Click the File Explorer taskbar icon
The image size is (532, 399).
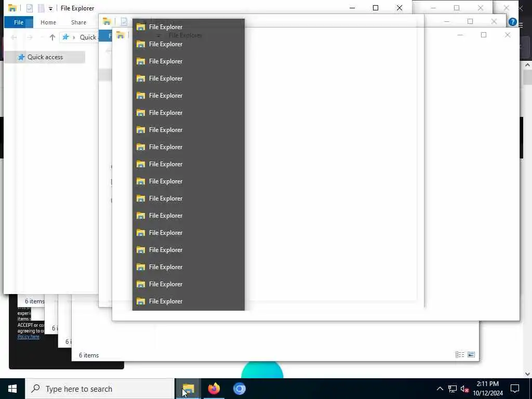pos(188,389)
